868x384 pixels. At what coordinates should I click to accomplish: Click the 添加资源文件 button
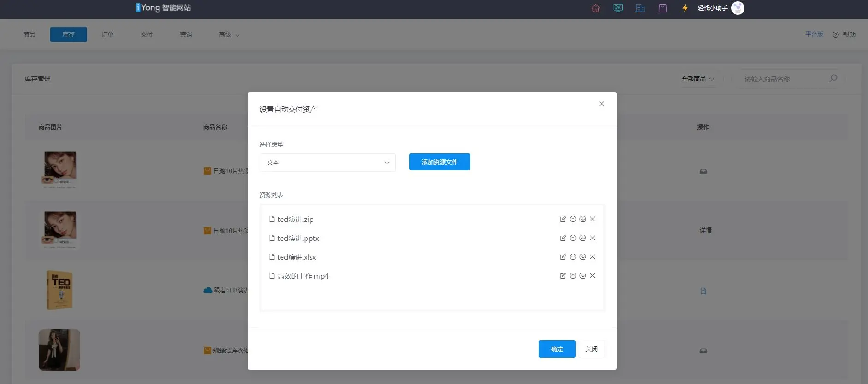[439, 162]
